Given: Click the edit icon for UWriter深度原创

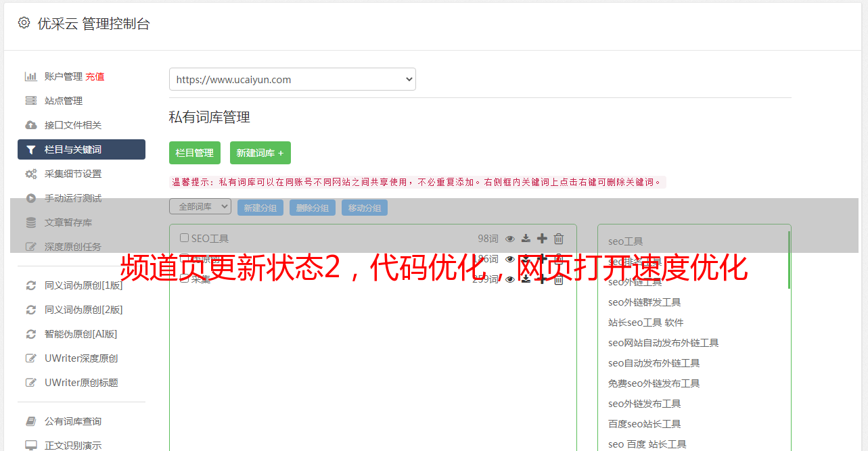Looking at the screenshot, I should 31,358.
